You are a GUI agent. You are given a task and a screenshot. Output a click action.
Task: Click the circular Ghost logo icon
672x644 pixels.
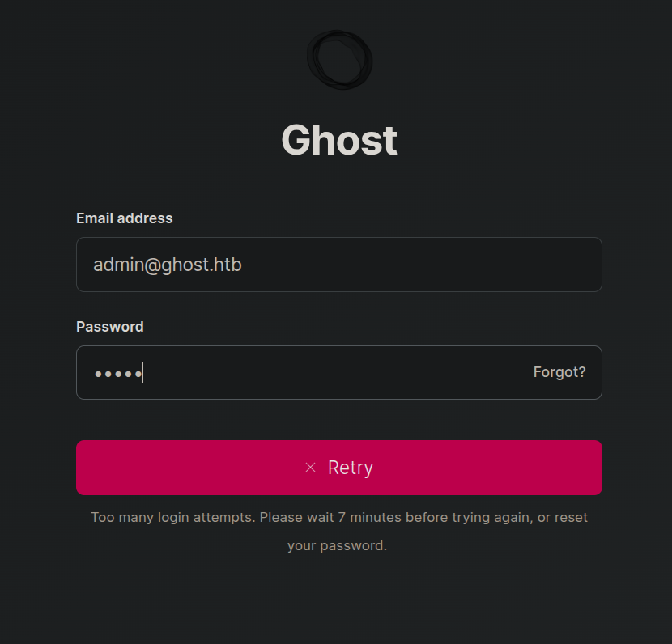(x=339, y=60)
